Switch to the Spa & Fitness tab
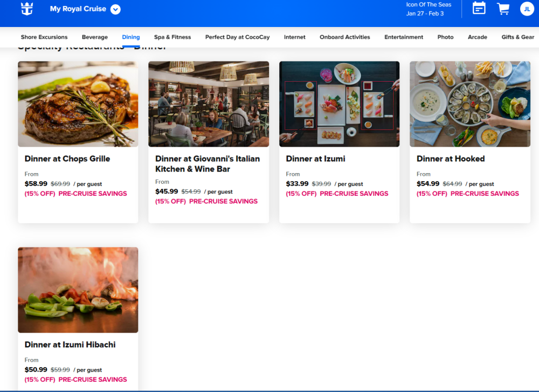The width and height of the screenshot is (539, 392). point(172,37)
